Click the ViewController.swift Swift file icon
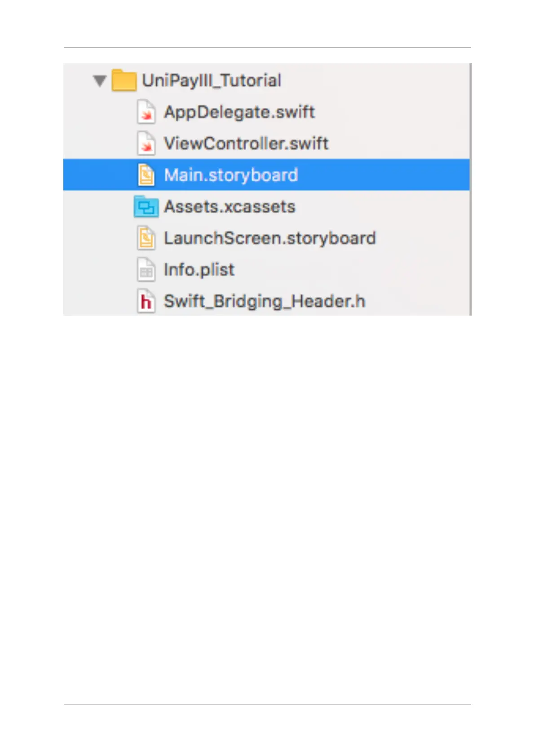The width and height of the screenshot is (535, 756). click(x=146, y=144)
